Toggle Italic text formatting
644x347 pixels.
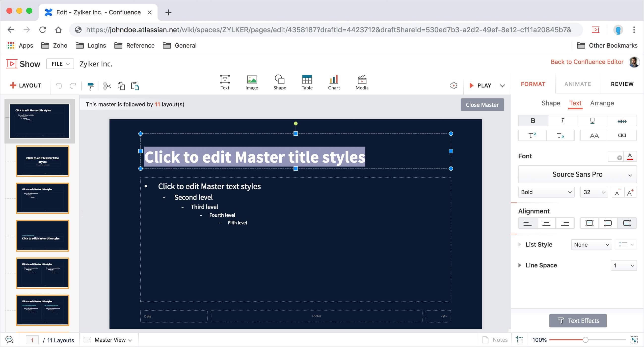tap(562, 121)
